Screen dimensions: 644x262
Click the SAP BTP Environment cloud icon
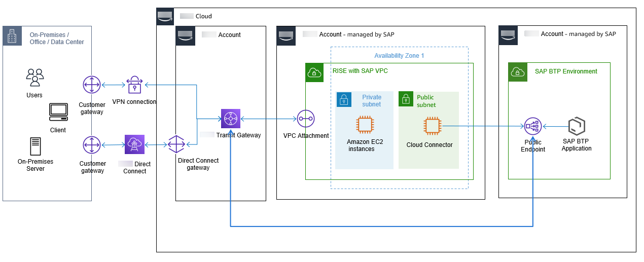point(517,71)
